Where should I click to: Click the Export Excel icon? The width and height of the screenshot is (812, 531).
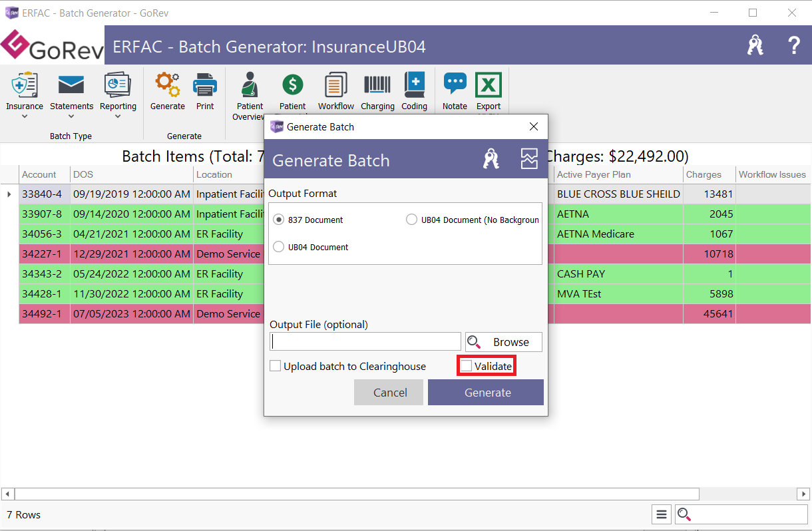pos(488,85)
